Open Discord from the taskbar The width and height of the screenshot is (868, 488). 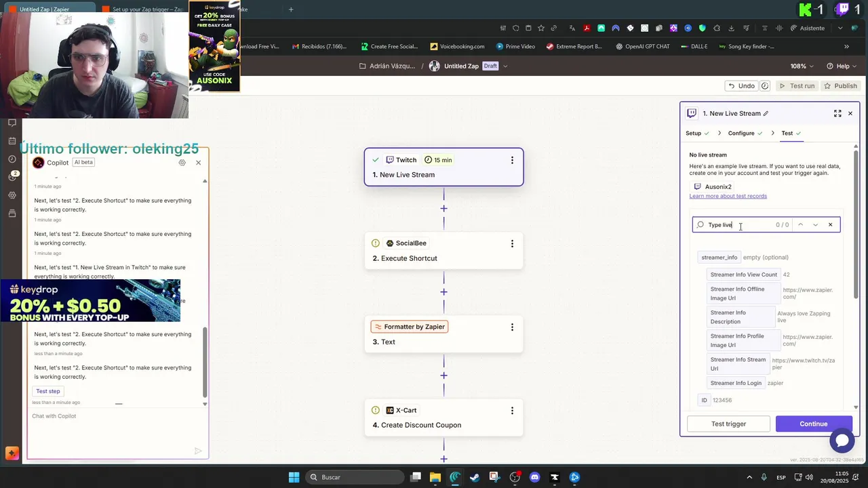534,477
